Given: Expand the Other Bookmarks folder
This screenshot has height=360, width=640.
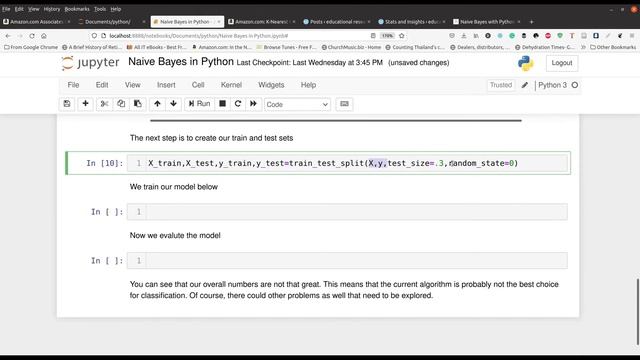Looking at the screenshot, I should tap(613, 47).
